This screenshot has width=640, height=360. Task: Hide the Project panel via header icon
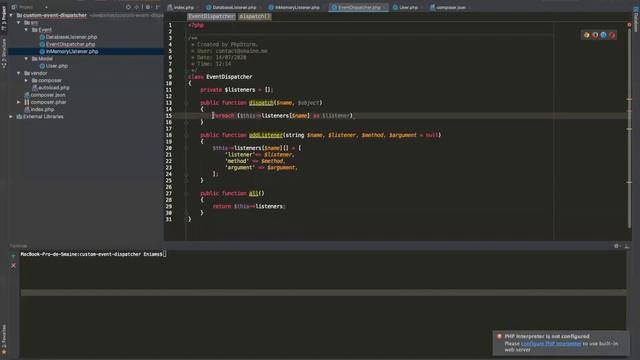[x=158, y=7]
